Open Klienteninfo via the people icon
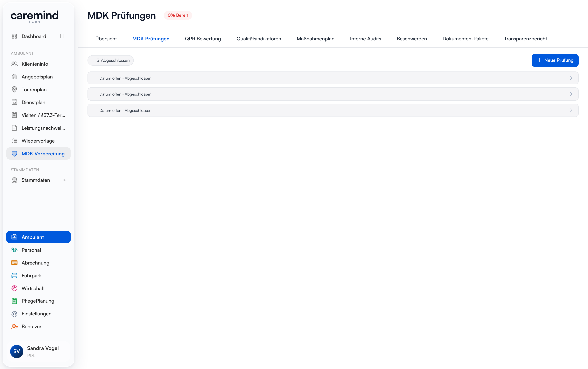This screenshot has height=369, width=588. 14,64
